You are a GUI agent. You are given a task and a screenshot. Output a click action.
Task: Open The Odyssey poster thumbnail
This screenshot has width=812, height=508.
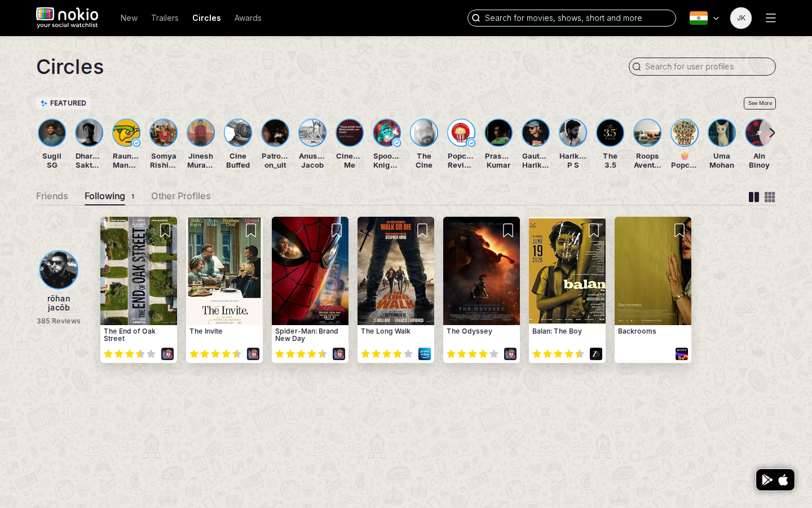pyautogui.click(x=482, y=271)
